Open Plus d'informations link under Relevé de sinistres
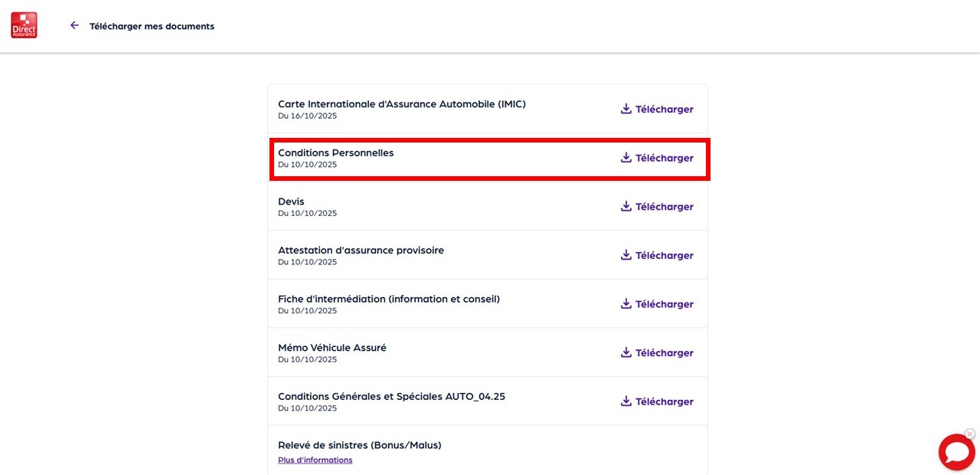Image resolution: width=980 pixels, height=475 pixels. point(315,460)
